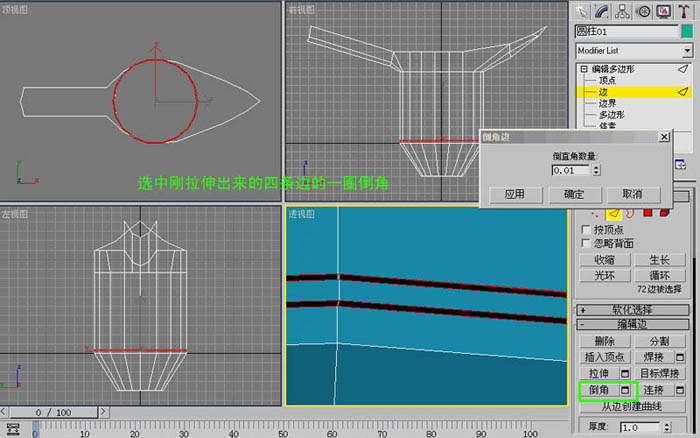Click 取消 in the chamfer dialog
Screen dimensions: 700x438
coord(633,194)
